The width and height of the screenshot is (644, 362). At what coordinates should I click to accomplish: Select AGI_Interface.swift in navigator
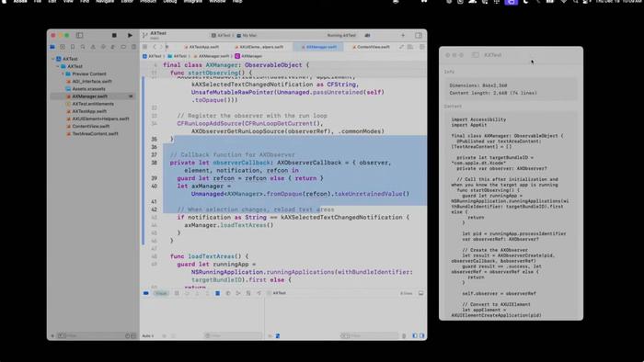point(92,81)
